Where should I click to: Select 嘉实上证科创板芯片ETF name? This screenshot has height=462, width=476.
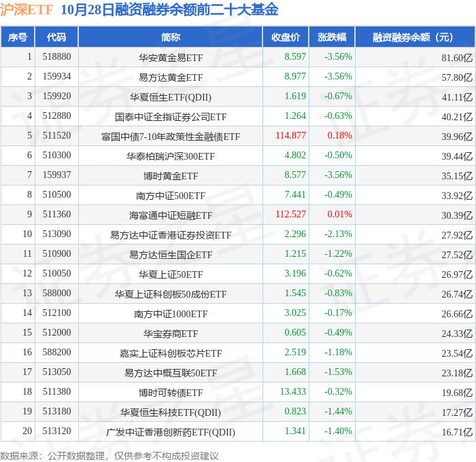click(x=171, y=353)
